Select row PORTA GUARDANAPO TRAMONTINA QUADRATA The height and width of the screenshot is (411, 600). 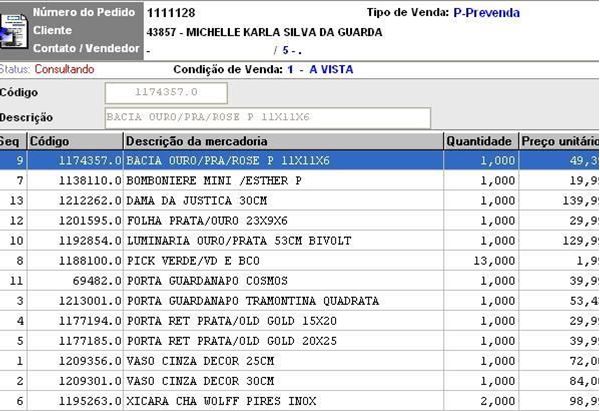(x=300, y=301)
